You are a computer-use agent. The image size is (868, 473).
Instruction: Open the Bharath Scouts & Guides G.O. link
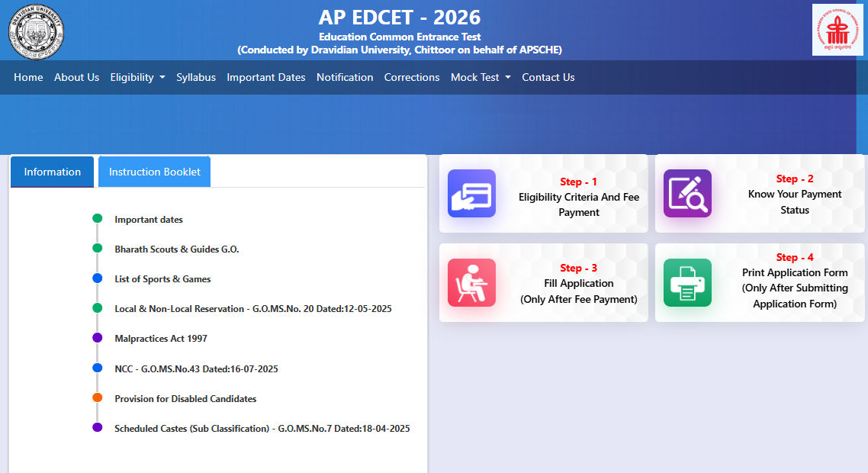(177, 249)
